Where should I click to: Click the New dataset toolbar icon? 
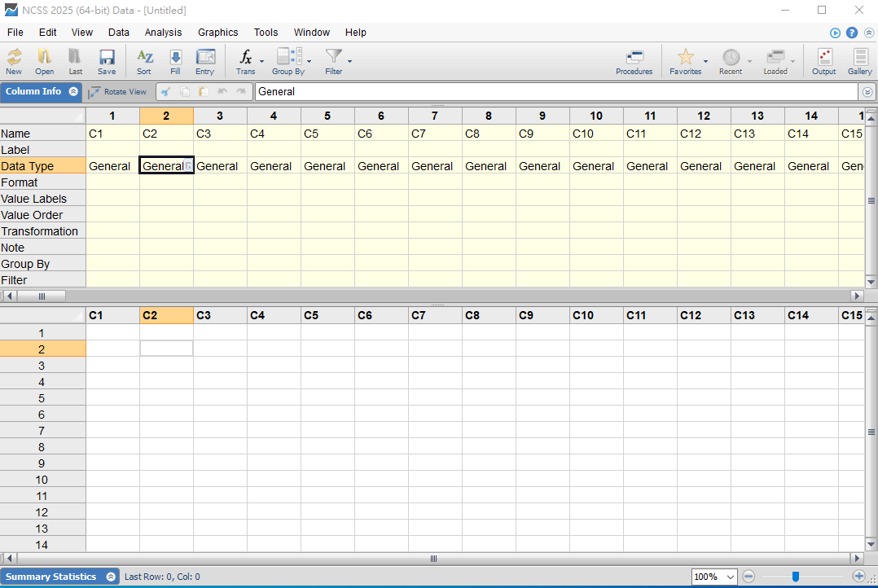coord(14,61)
